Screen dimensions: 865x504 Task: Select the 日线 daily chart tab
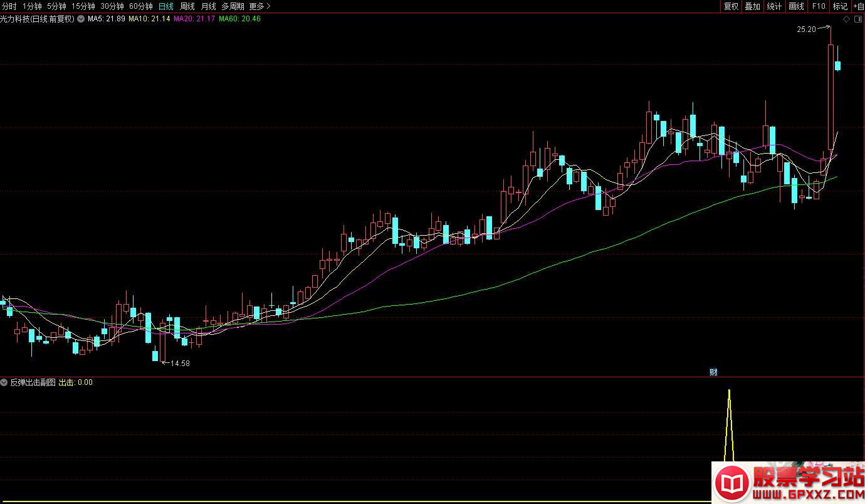coord(166,6)
